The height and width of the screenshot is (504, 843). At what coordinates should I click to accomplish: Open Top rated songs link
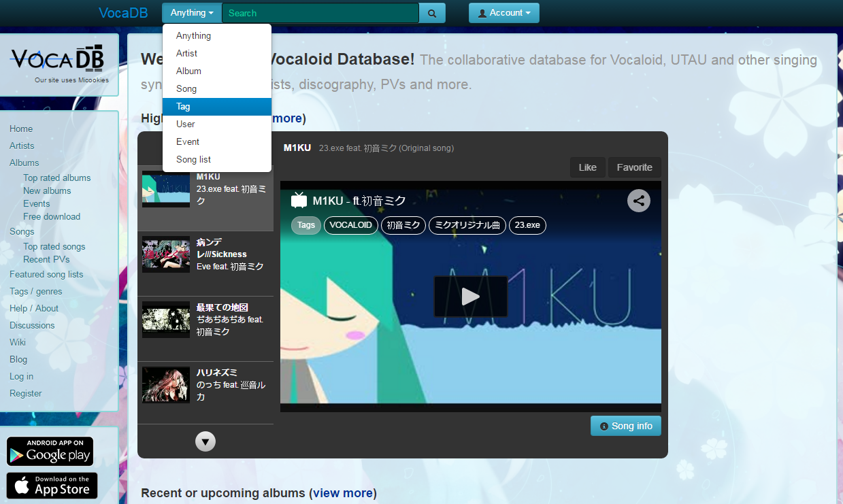click(54, 247)
